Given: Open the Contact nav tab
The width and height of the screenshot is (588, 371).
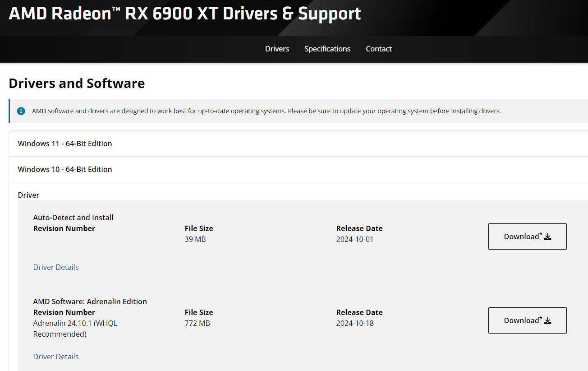Looking at the screenshot, I should (x=379, y=49).
